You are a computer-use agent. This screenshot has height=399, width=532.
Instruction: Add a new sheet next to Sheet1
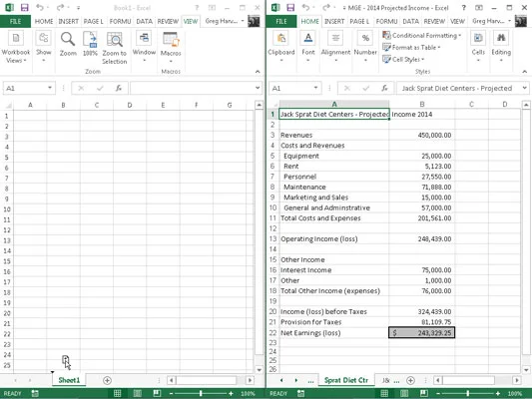pyautogui.click(x=107, y=380)
